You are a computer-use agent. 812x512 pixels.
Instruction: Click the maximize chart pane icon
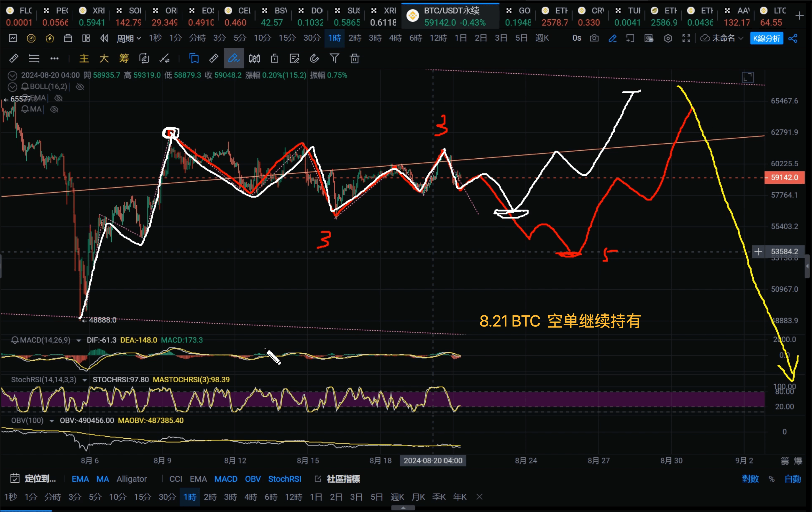[x=748, y=77]
